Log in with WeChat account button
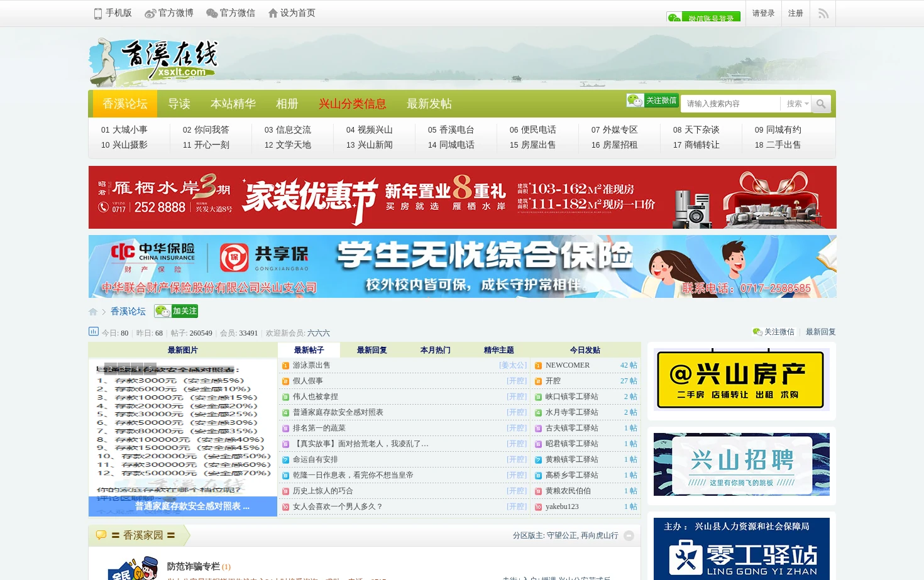This screenshot has height=580, width=924. [x=703, y=17]
